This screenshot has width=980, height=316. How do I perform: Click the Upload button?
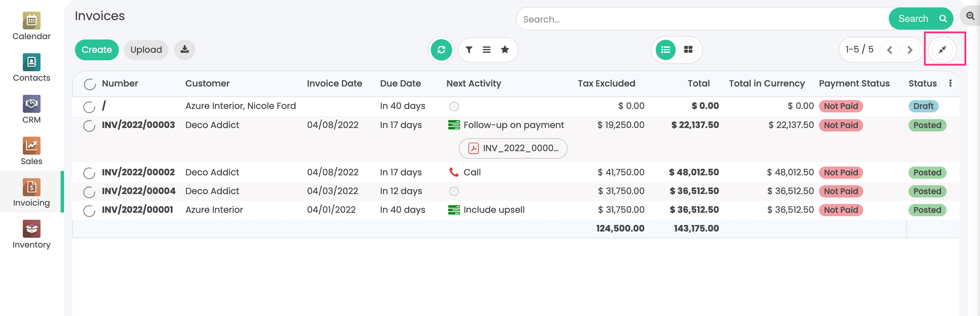pos(146,50)
